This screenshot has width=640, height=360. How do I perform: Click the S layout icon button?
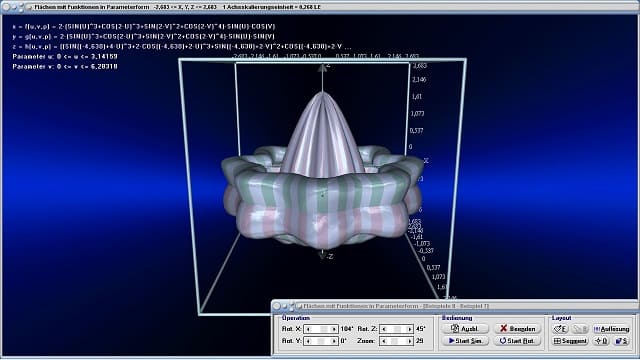(621, 341)
